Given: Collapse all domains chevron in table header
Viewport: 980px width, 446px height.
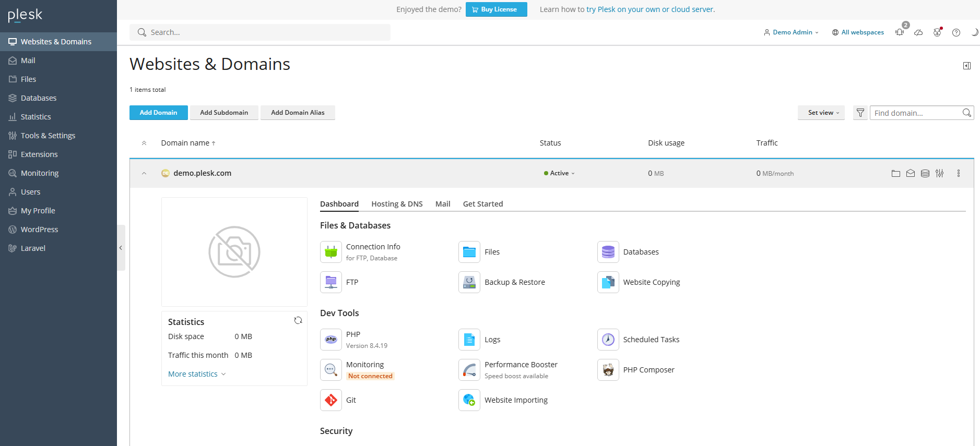Looking at the screenshot, I should pyautogui.click(x=144, y=143).
